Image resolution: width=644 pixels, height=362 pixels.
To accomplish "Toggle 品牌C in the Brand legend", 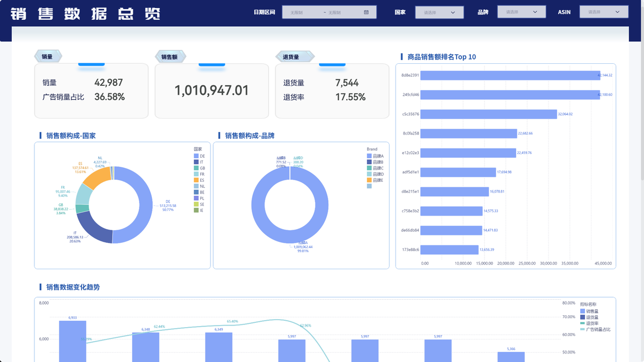I will 375,168.
